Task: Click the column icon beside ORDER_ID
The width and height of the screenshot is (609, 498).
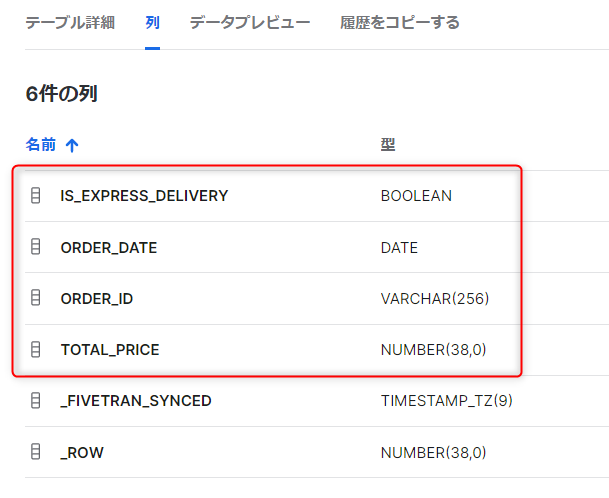Action: (35, 298)
